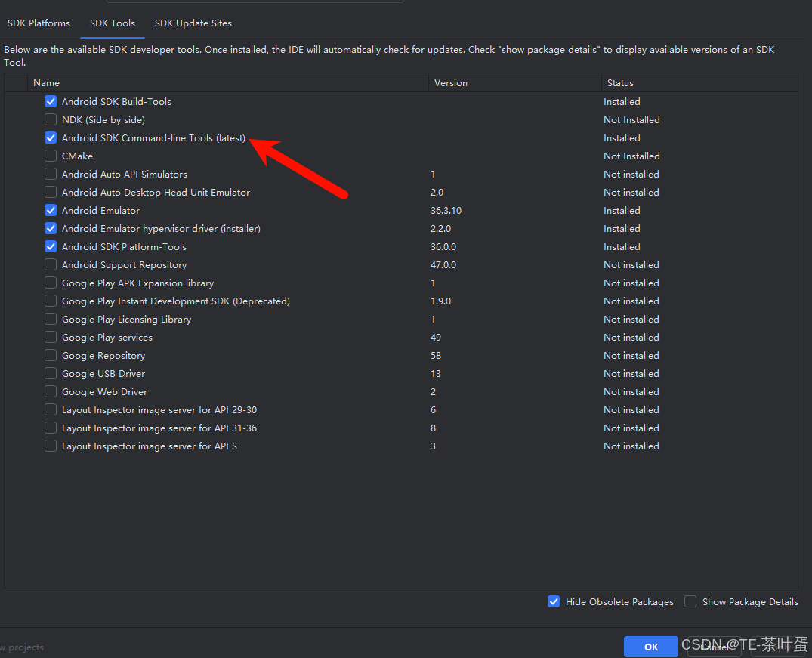
Task: Click version 49 of Google Play services
Action: (x=436, y=337)
